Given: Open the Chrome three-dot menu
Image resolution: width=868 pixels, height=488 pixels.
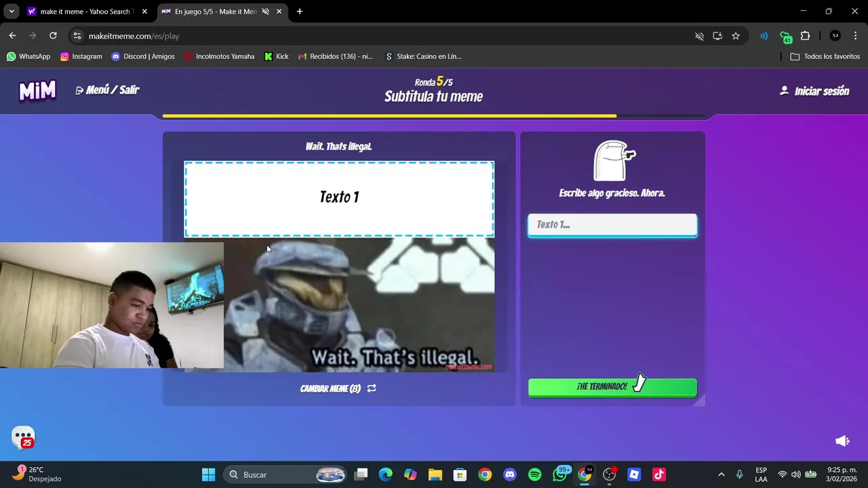Looking at the screenshot, I should (x=855, y=36).
